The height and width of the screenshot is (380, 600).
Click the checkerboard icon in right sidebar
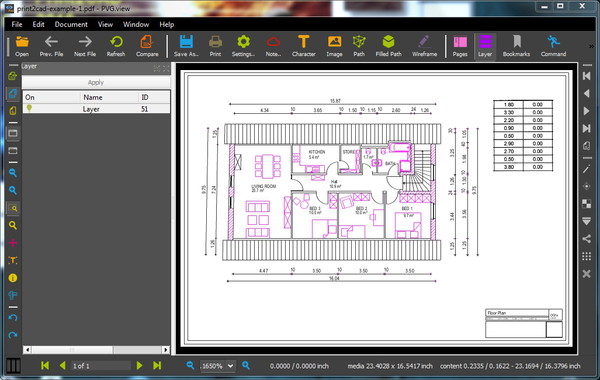pos(586,204)
